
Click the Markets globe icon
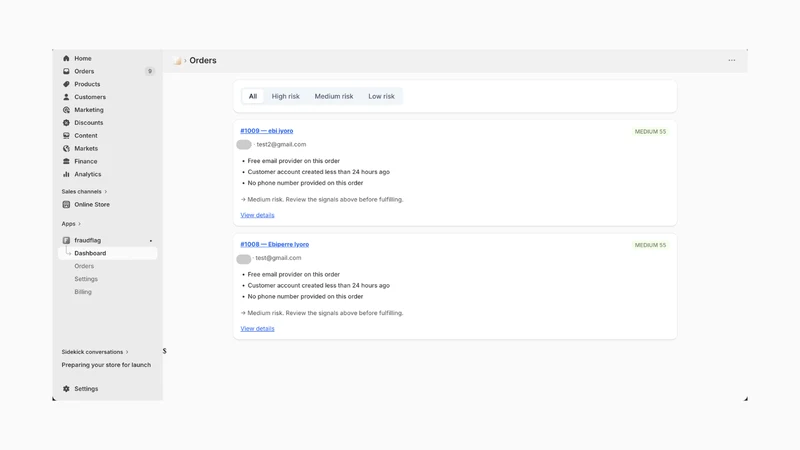point(66,148)
